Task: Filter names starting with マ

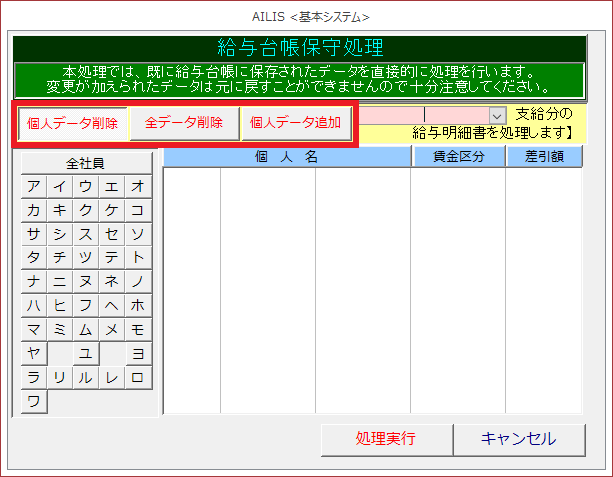Action: [34, 328]
